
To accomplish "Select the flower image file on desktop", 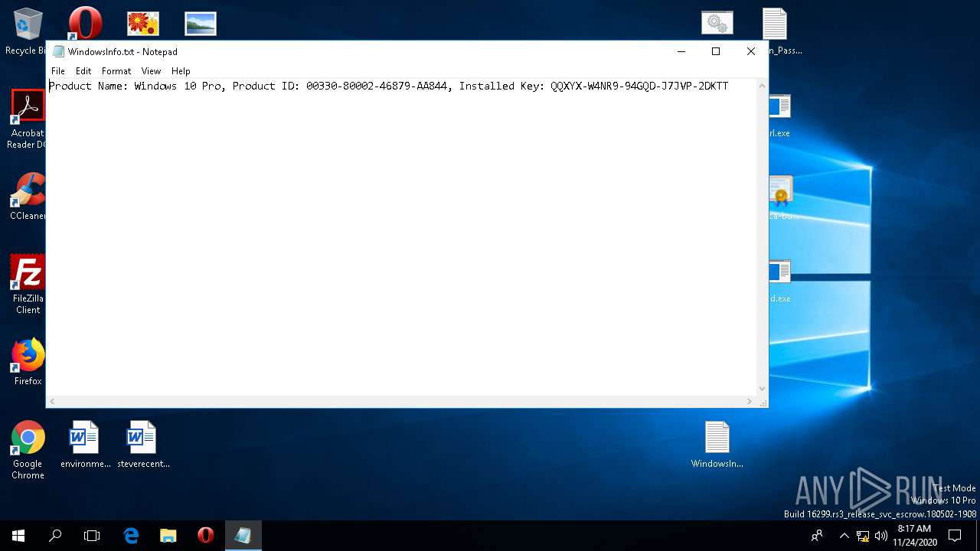I will [x=143, y=23].
